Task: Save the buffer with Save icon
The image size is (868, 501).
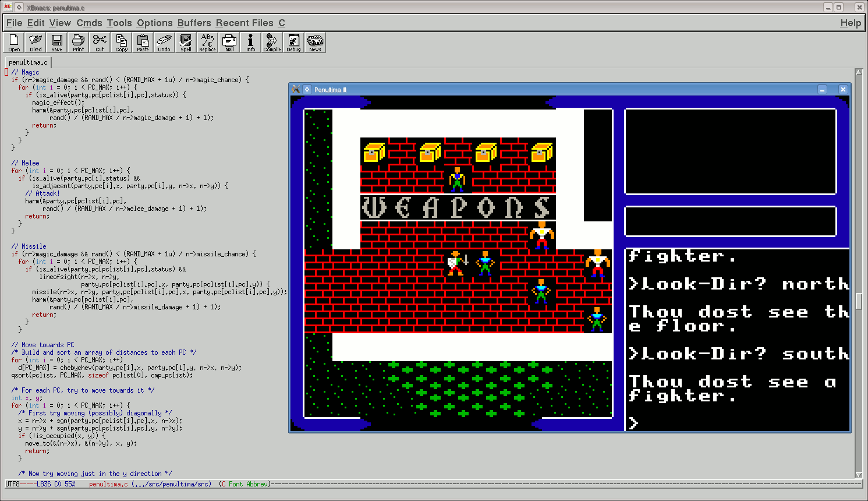Action: tap(57, 43)
